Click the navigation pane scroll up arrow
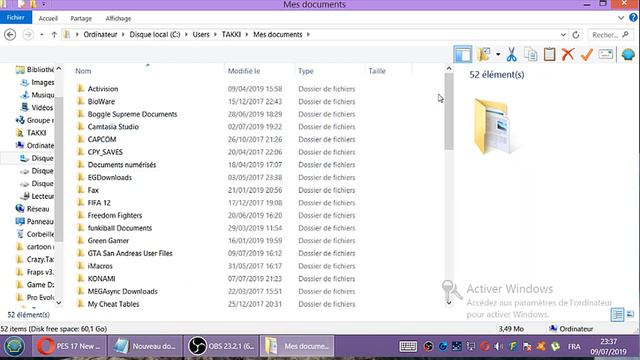The width and height of the screenshot is (640, 360). pos(59,69)
